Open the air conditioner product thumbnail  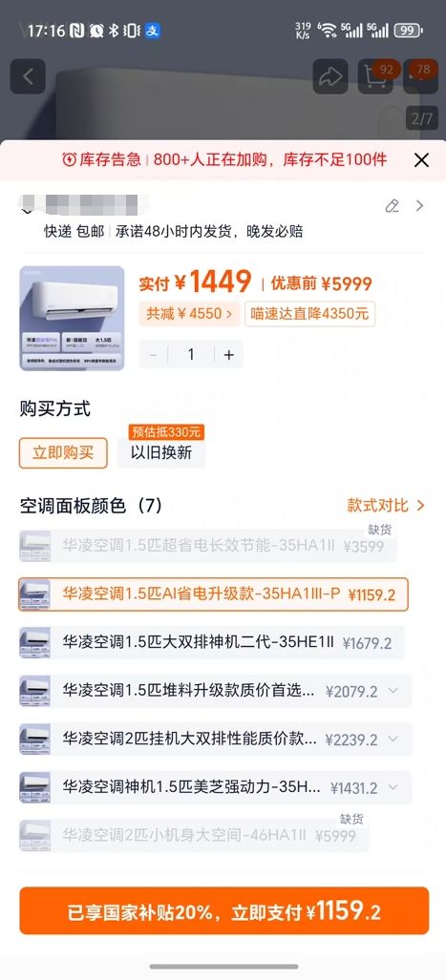coord(72,318)
